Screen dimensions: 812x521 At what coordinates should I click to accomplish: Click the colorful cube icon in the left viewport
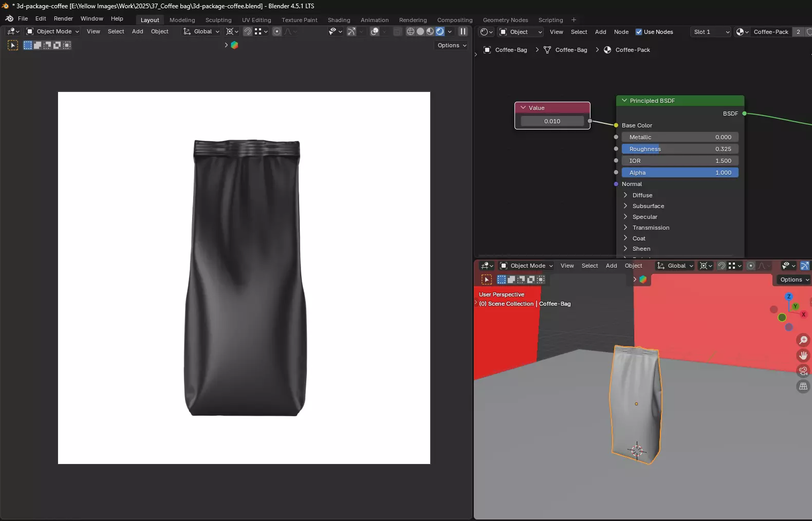click(234, 45)
